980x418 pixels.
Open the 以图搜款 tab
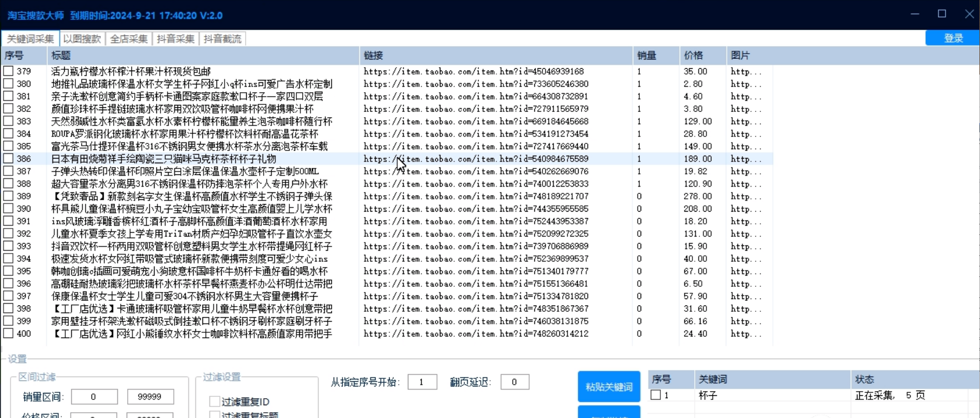tap(82, 39)
